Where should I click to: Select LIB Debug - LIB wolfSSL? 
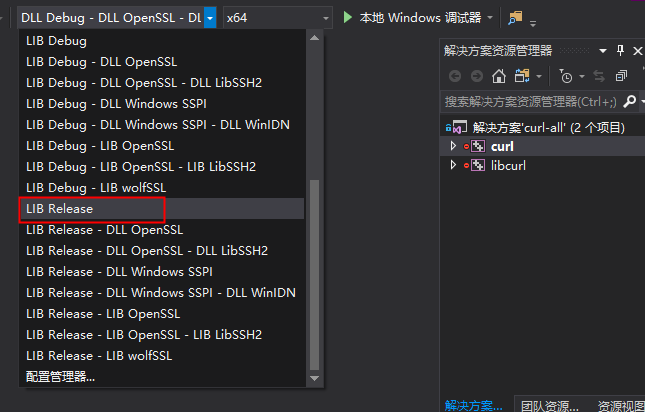coord(162,187)
